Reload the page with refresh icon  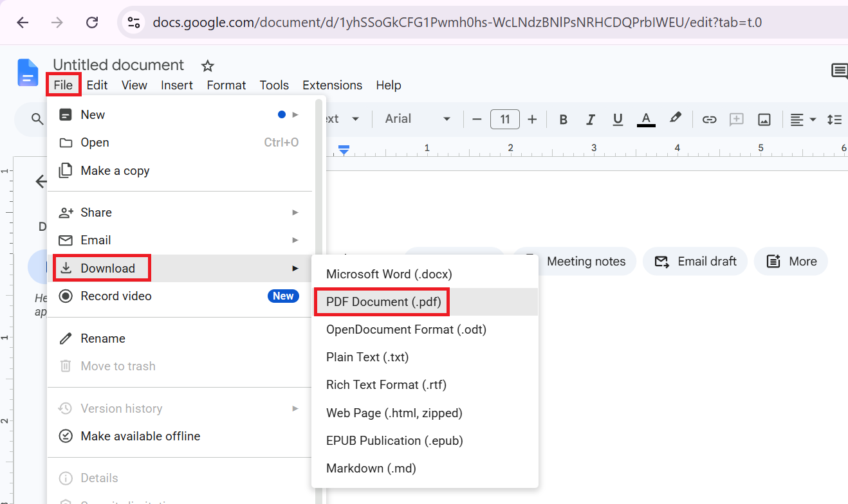[92, 22]
